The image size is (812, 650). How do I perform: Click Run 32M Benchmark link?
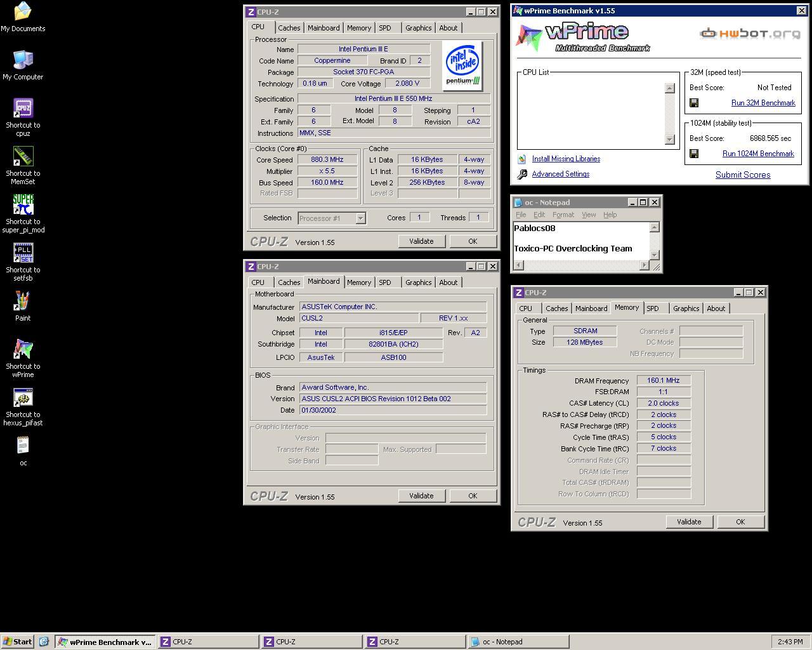pyautogui.click(x=763, y=103)
